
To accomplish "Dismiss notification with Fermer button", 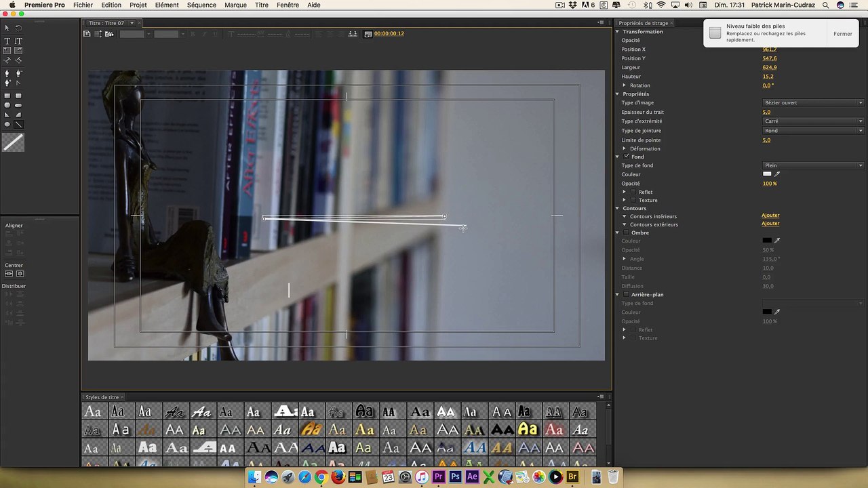I will point(843,34).
